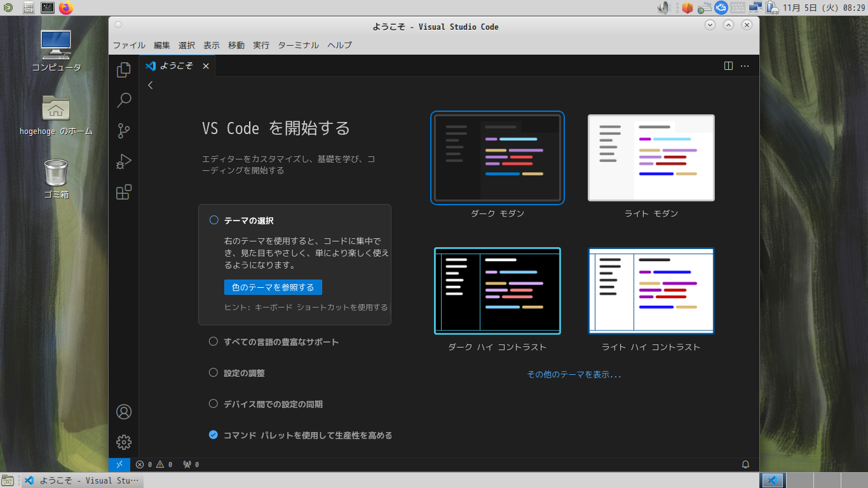Open the ターミナル menu
868x488 pixels.
point(299,45)
